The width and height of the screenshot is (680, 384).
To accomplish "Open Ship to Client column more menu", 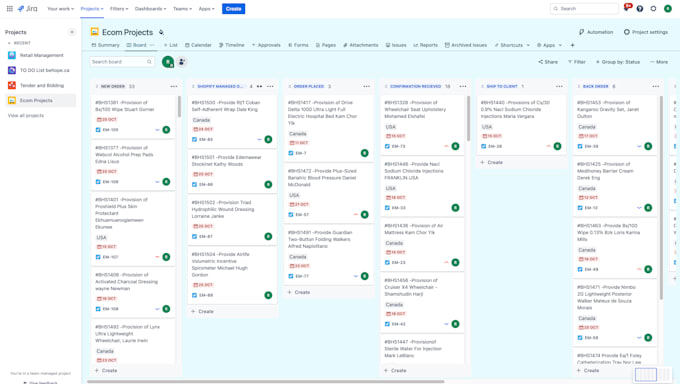I will pyautogui.click(x=559, y=86).
